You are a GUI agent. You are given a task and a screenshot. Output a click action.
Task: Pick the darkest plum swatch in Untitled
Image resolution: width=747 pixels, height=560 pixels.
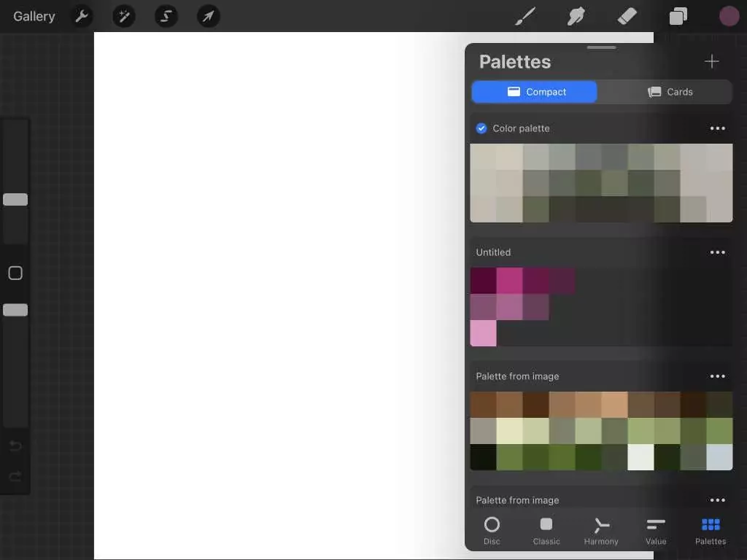483,281
